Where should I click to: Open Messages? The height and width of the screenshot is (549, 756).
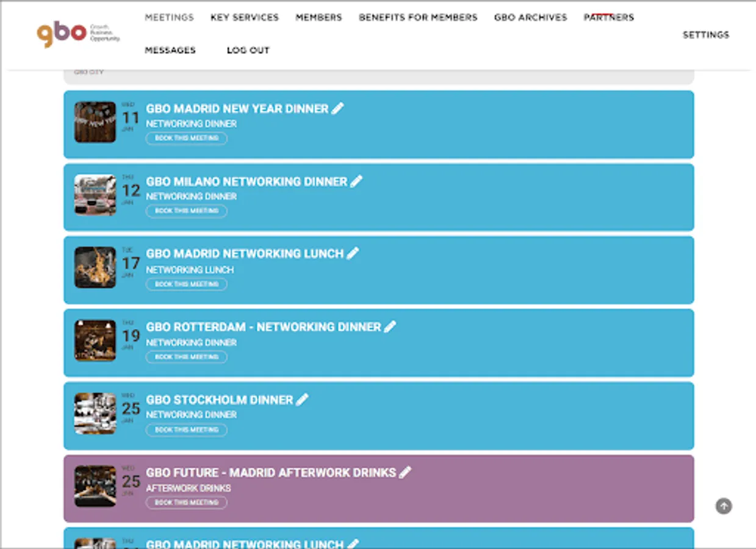pos(170,50)
